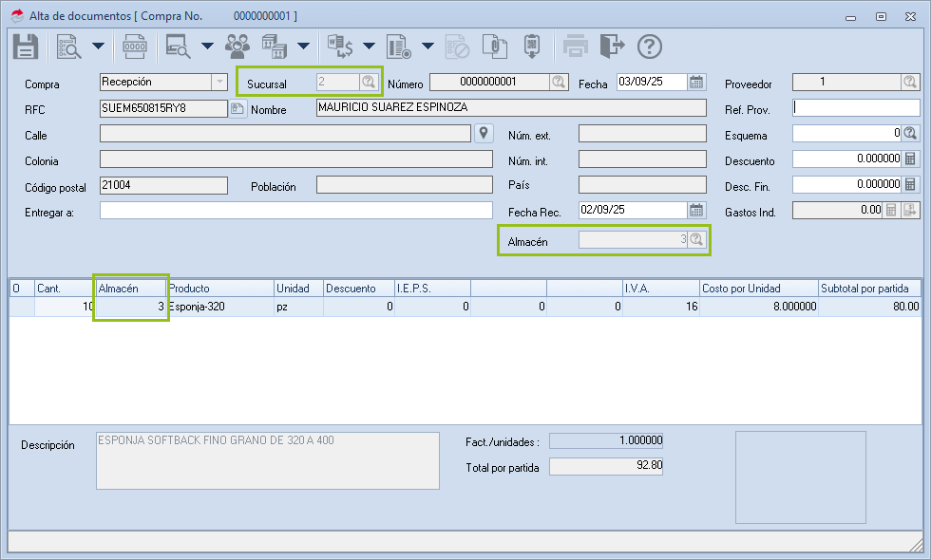Click the Costo por Unidad column header
The image size is (931, 560).
click(x=757, y=288)
